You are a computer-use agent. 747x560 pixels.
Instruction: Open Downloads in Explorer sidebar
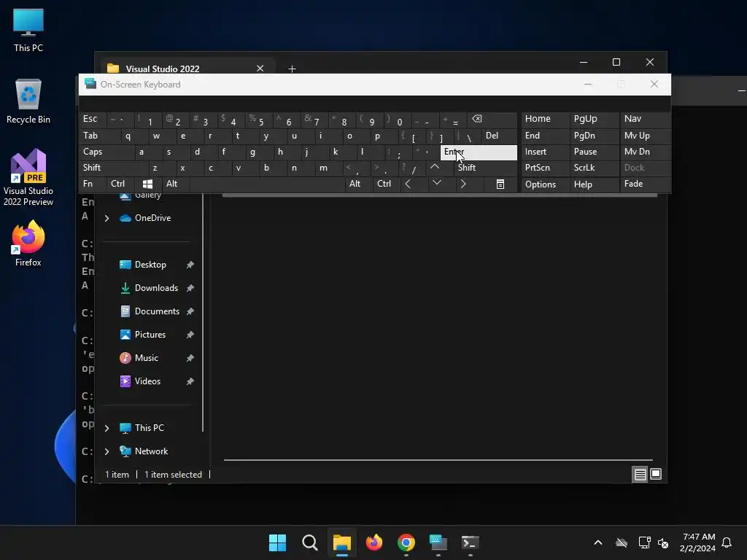click(156, 288)
